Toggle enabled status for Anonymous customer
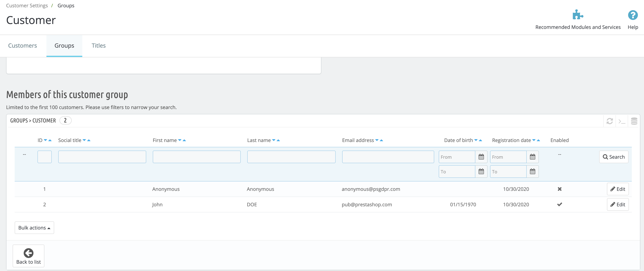Screen dimensions: 644x271 pyautogui.click(x=559, y=189)
